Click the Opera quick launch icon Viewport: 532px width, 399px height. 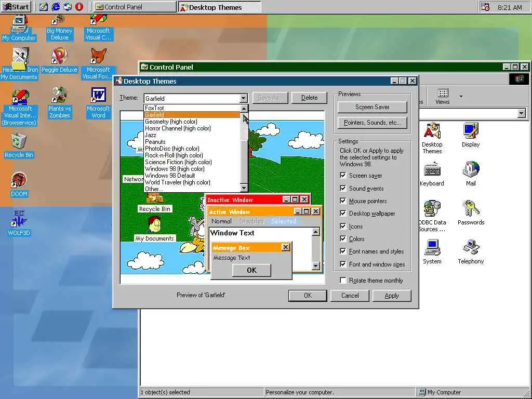pos(79,7)
